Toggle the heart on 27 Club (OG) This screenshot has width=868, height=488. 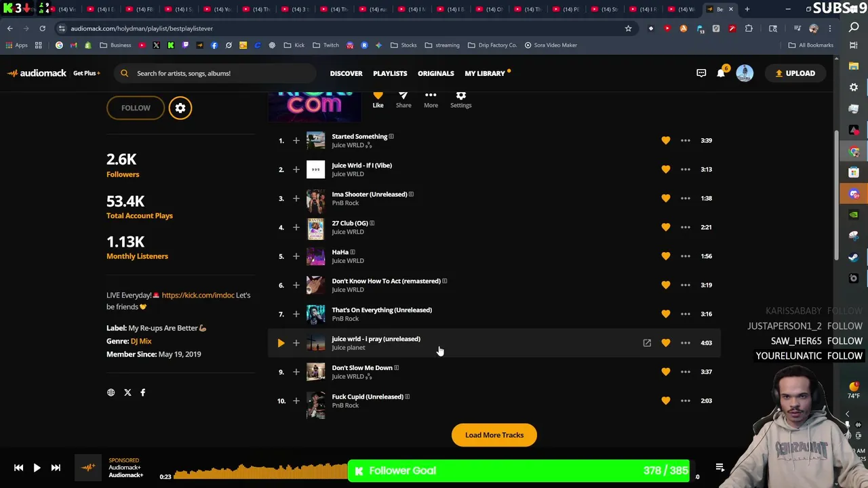[666, 227]
